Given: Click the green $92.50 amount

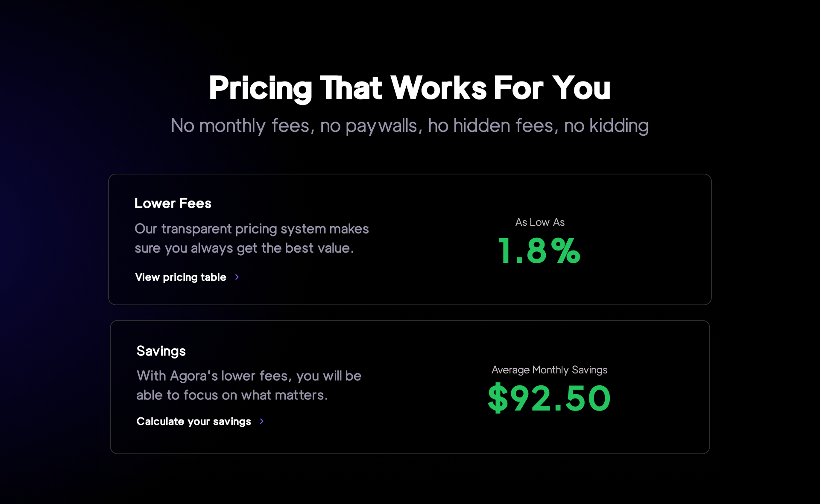Looking at the screenshot, I should (549, 399).
